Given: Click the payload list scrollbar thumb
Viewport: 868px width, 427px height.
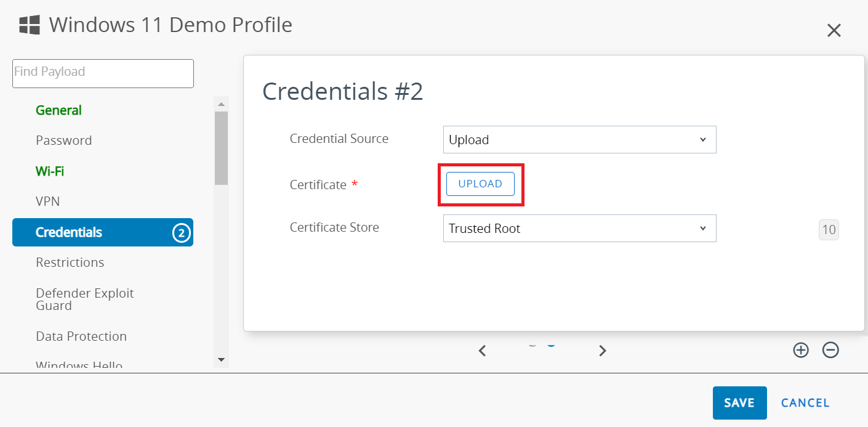Looking at the screenshot, I should coord(221,148).
